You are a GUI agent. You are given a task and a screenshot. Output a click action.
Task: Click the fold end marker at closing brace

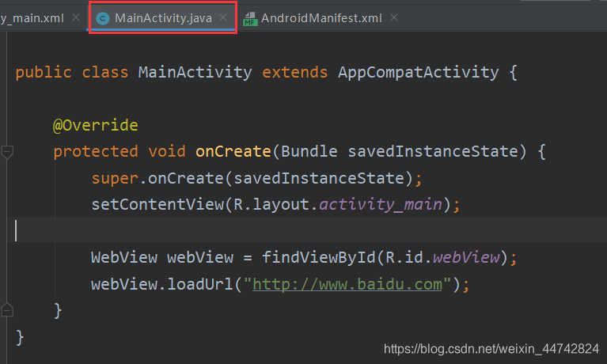point(7,310)
